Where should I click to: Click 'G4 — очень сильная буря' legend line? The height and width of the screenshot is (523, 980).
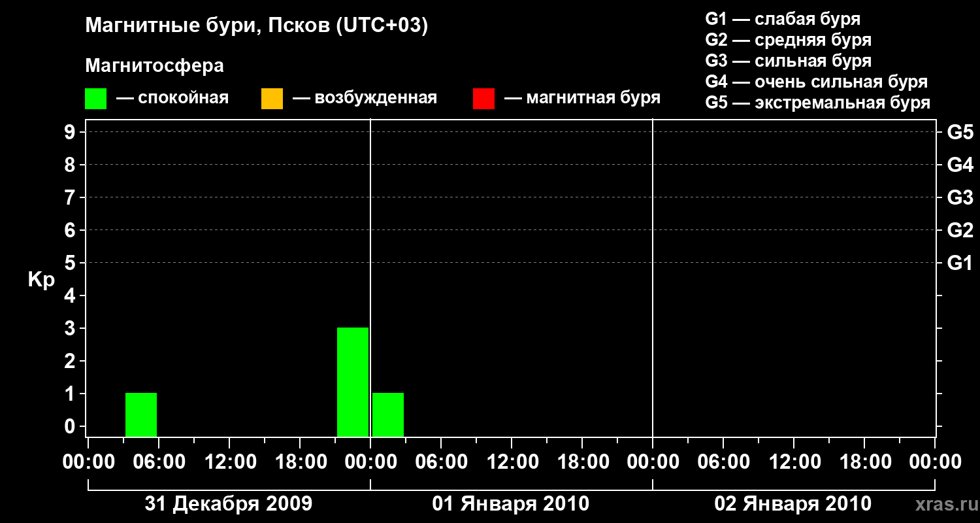pyautogui.click(x=817, y=82)
